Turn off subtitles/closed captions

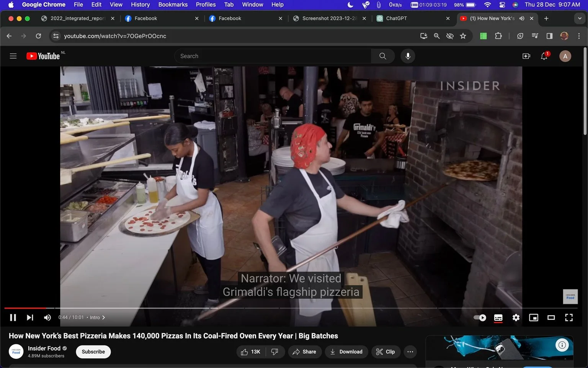pos(498,317)
